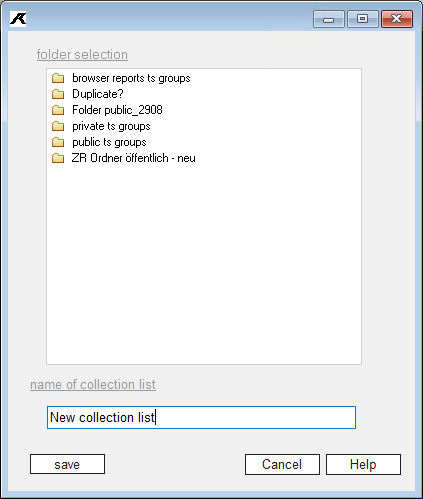Click the name of collection list label
Viewport: 423px width, 499px height.
[x=93, y=385]
